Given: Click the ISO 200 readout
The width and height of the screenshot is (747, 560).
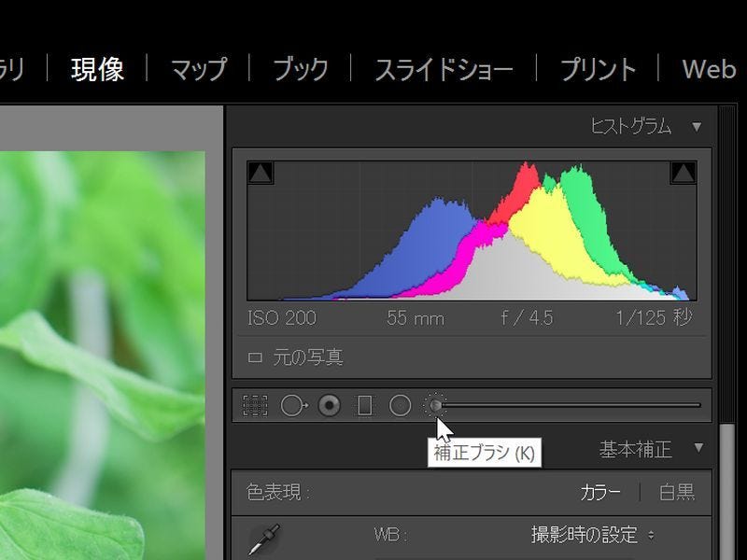Looking at the screenshot, I should [x=282, y=318].
